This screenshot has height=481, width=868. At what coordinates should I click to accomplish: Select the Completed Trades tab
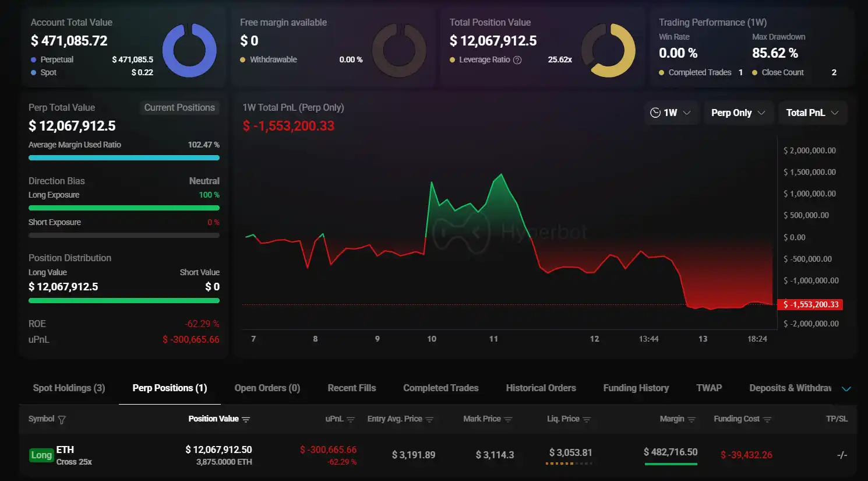click(440, 388)
